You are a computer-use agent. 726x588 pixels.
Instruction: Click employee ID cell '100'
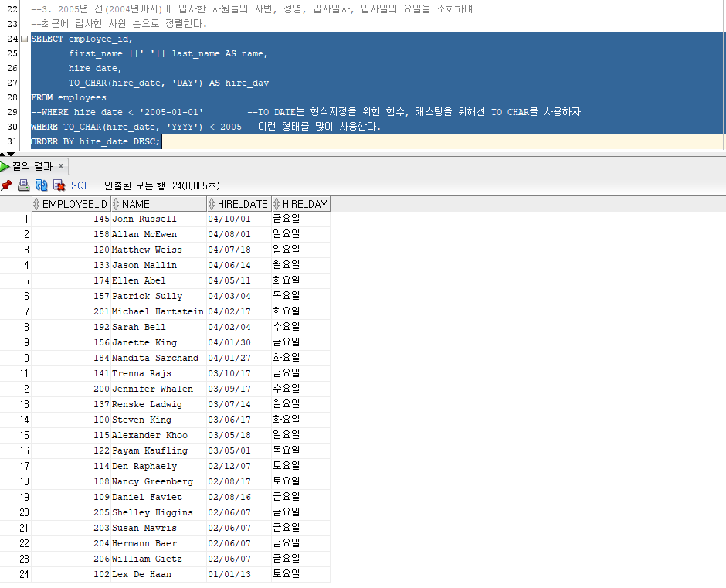(x=71, y=420)
